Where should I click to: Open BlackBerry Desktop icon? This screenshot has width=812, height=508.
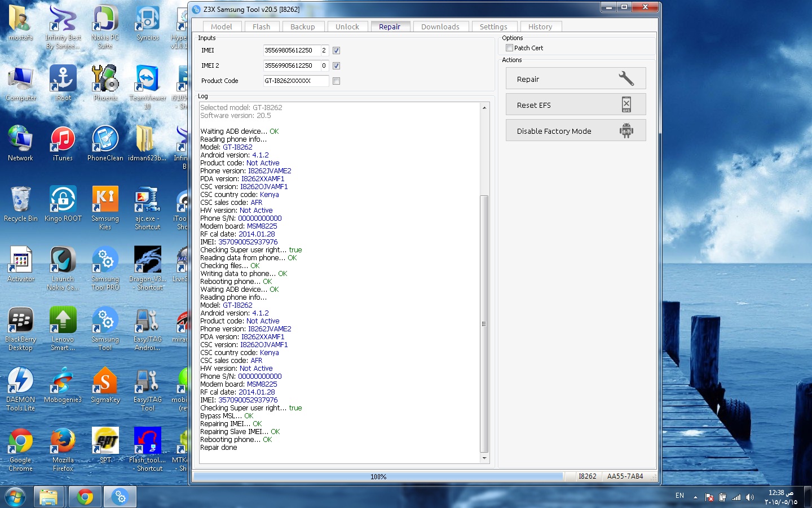click(x=20, y=329)
